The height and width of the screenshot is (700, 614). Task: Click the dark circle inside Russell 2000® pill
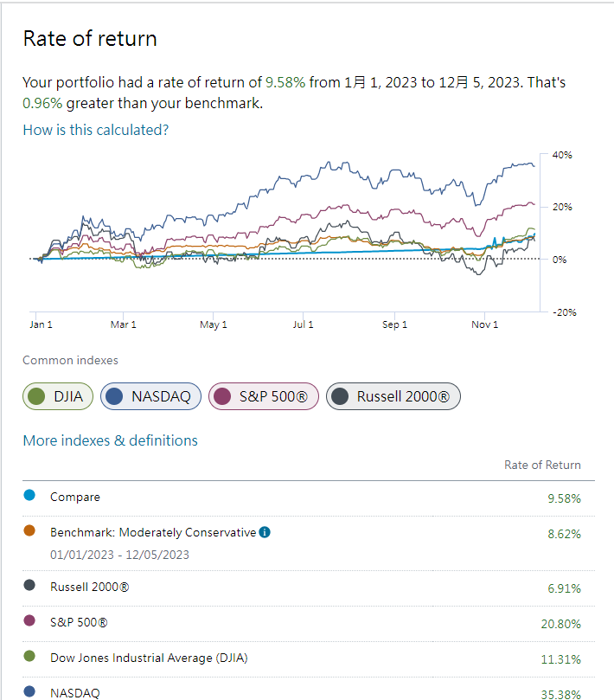pyautogui.click(x=340, y=397)
